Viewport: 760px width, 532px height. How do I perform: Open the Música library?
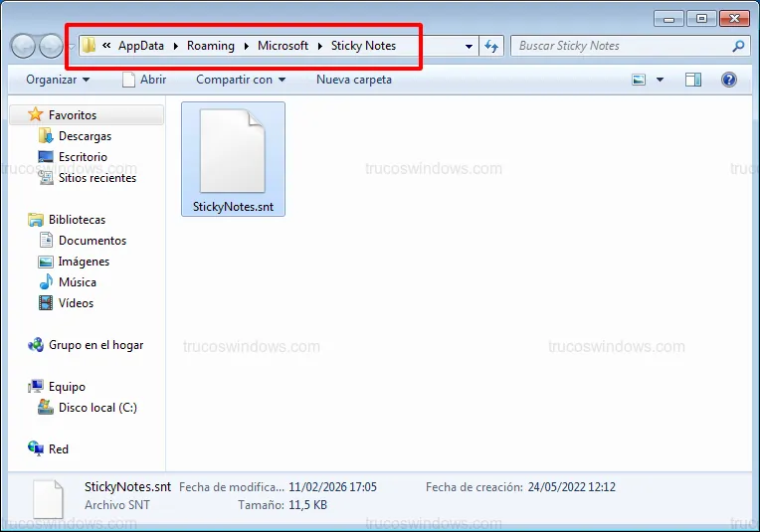[x=77, y=282]
